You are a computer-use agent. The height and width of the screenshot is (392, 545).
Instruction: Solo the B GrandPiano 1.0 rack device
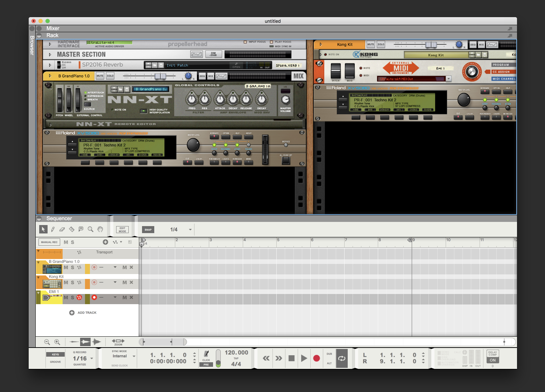pyautogui.click(x=110, y=76)
